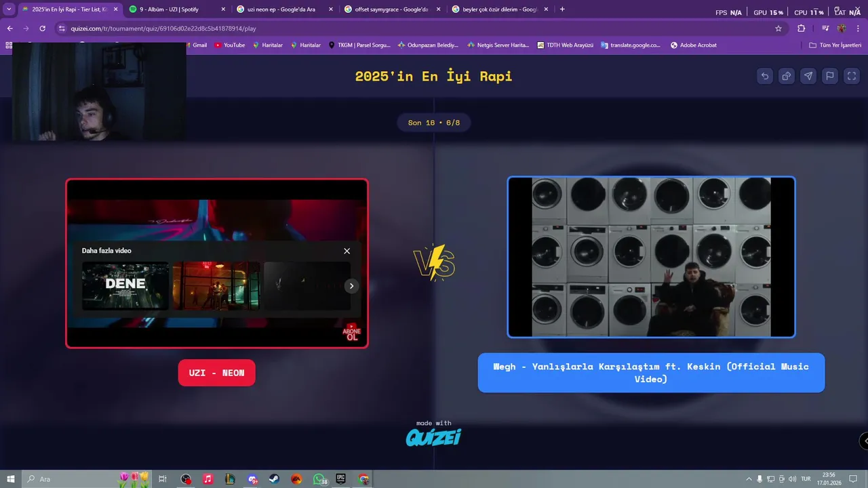Open Task View in the taskbar
Image resolution: width=868 pixels, height=488 pixels.
[163, 479]
